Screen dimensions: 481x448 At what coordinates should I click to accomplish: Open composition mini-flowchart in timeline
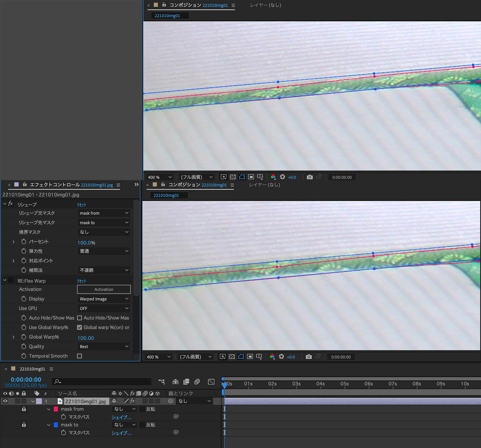tap(161, 382)
